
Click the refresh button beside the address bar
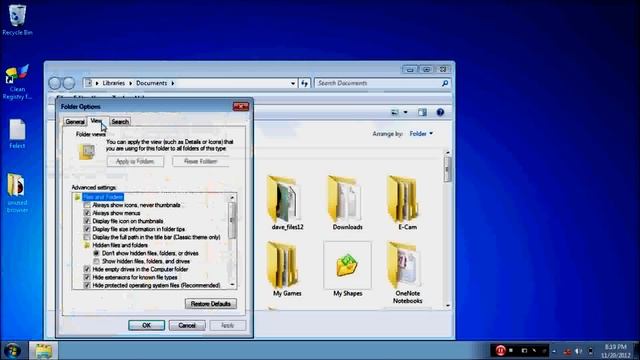coord(304,83)
